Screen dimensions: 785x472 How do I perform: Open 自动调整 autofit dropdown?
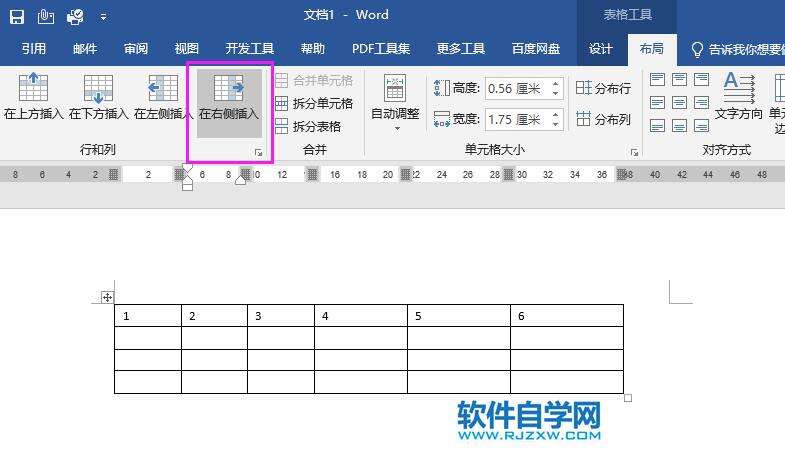pos(395,103)
